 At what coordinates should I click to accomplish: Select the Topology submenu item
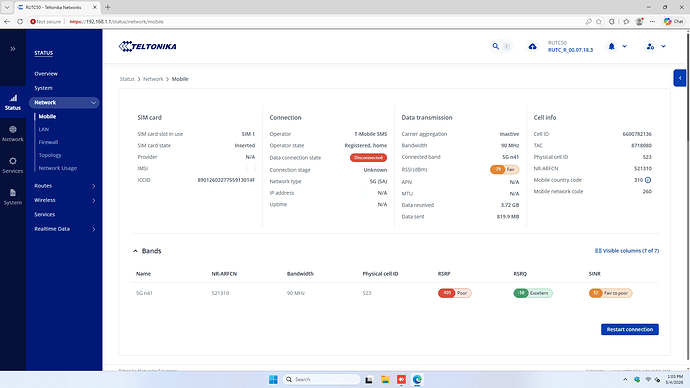coord(50,155)
